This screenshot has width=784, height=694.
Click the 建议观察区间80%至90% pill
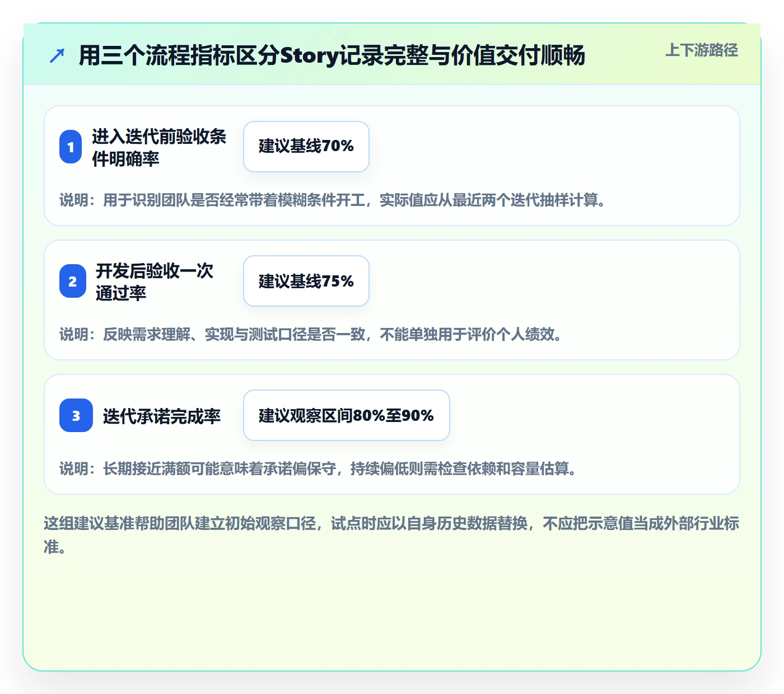347,415
